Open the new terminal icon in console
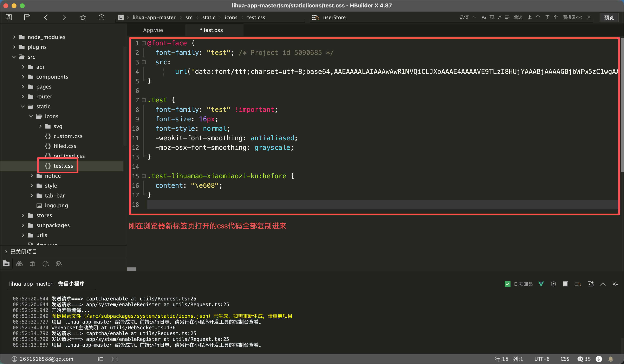624x364 pixels. click(x=590, y=284)
